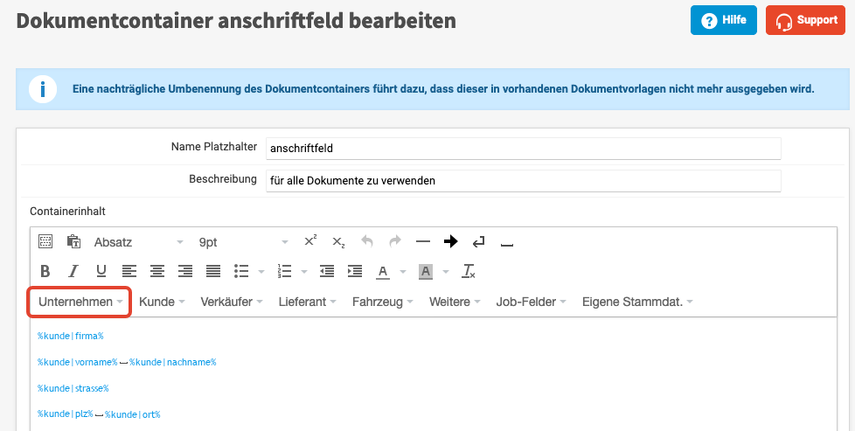
Task: Center-align the paragraph
Action: coord(157,271)
